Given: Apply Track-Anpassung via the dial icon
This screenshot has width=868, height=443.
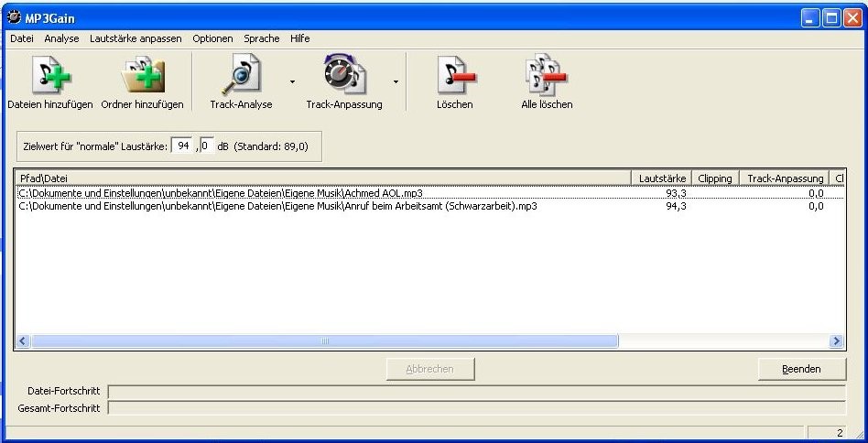Looking at the screenshot, I should (x=343, y=75).
